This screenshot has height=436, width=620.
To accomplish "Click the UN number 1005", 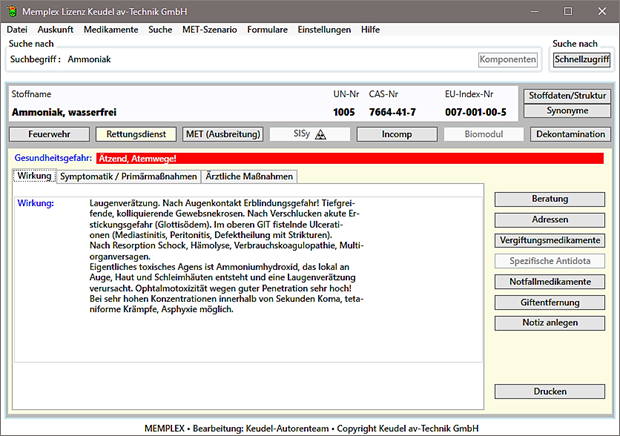I will [344, 112].
